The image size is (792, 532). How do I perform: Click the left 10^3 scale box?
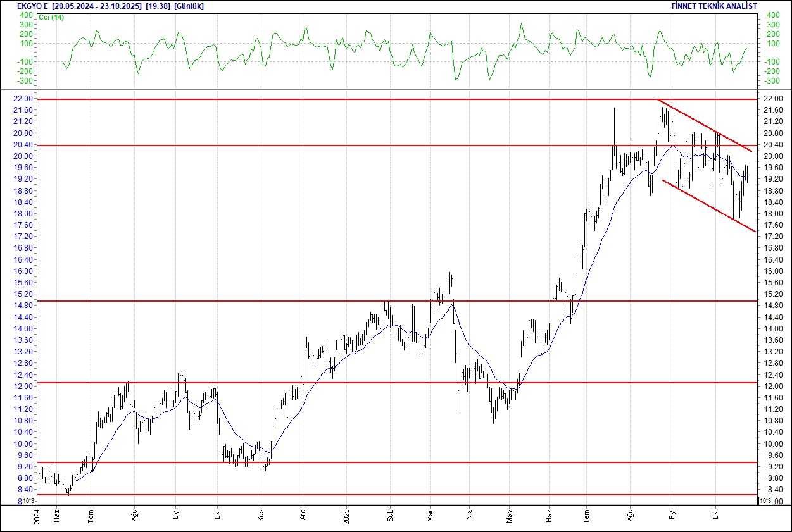coord(29,501)
